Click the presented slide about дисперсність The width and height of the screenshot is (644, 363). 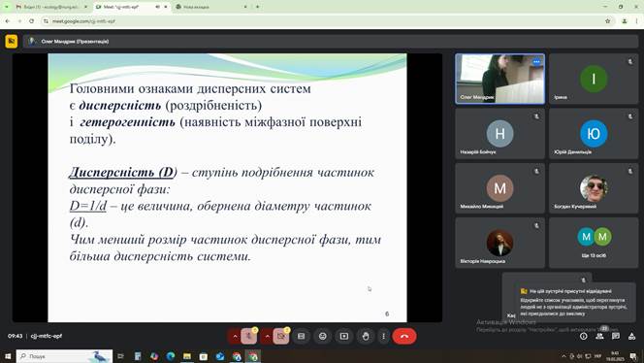227,187
